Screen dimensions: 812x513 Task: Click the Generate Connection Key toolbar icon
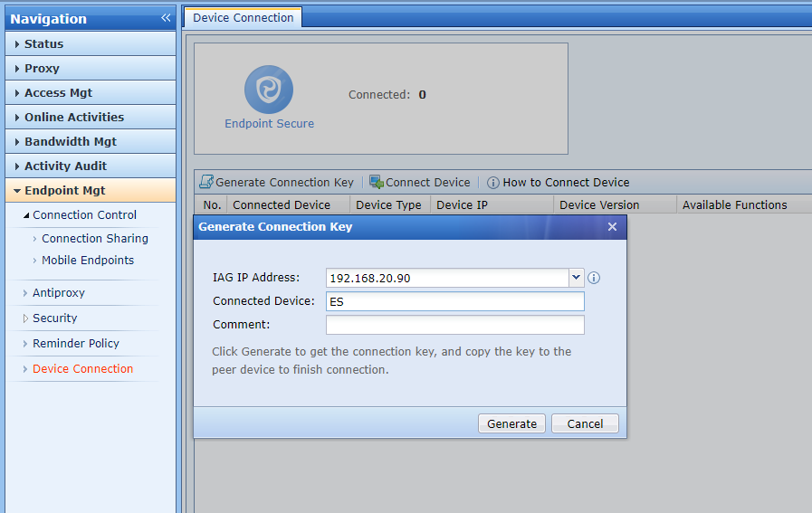(206, 182)
